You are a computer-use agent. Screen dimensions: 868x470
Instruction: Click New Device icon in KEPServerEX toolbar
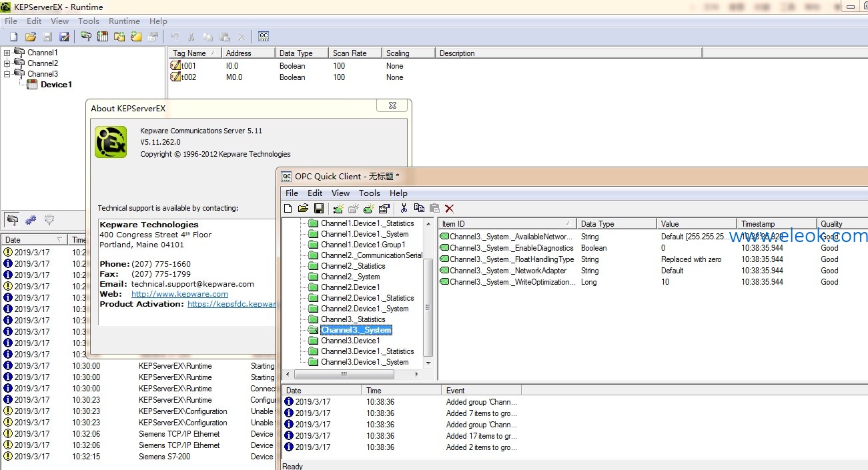(x=103, y=37)
